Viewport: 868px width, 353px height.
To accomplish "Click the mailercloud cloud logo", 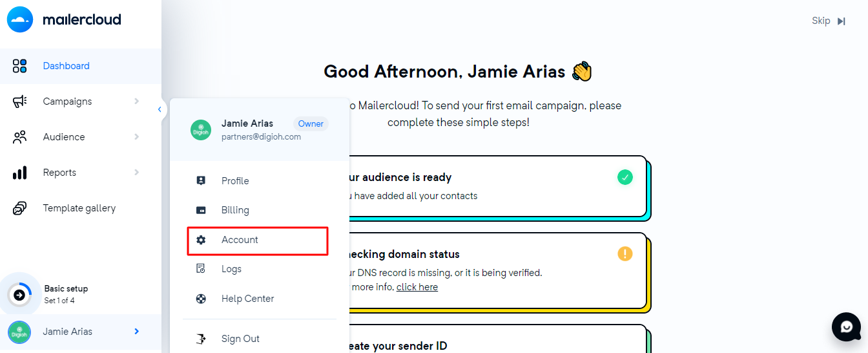I will [20, 19].
